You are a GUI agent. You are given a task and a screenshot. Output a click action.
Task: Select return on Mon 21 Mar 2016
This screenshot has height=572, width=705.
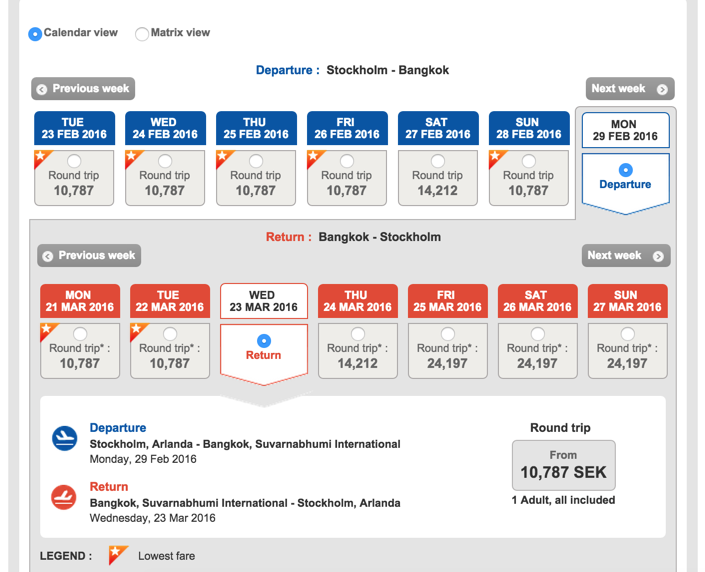tap(80, 334)
